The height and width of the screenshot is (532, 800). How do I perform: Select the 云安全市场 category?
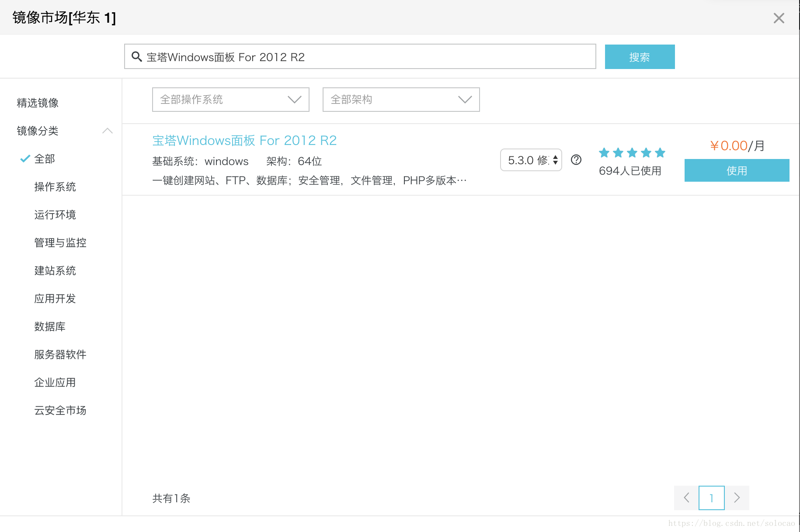tap(60, 411)
